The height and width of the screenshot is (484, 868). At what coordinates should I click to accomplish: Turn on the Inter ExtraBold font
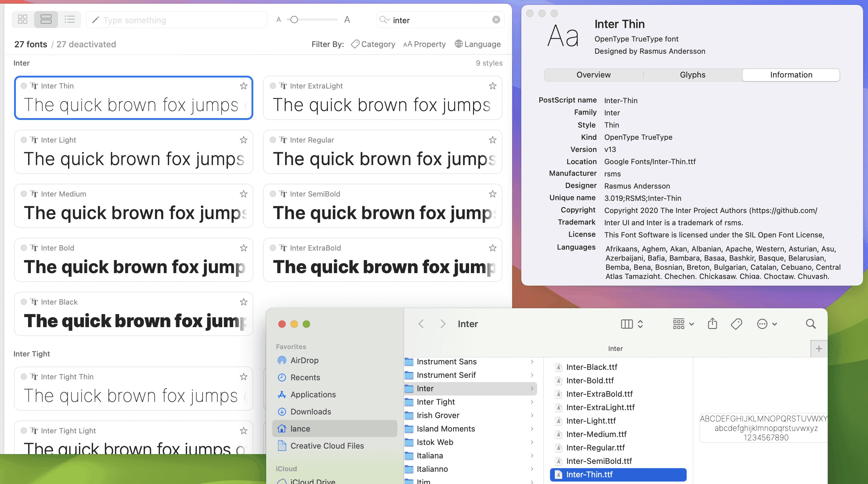[x=273, y=248]
